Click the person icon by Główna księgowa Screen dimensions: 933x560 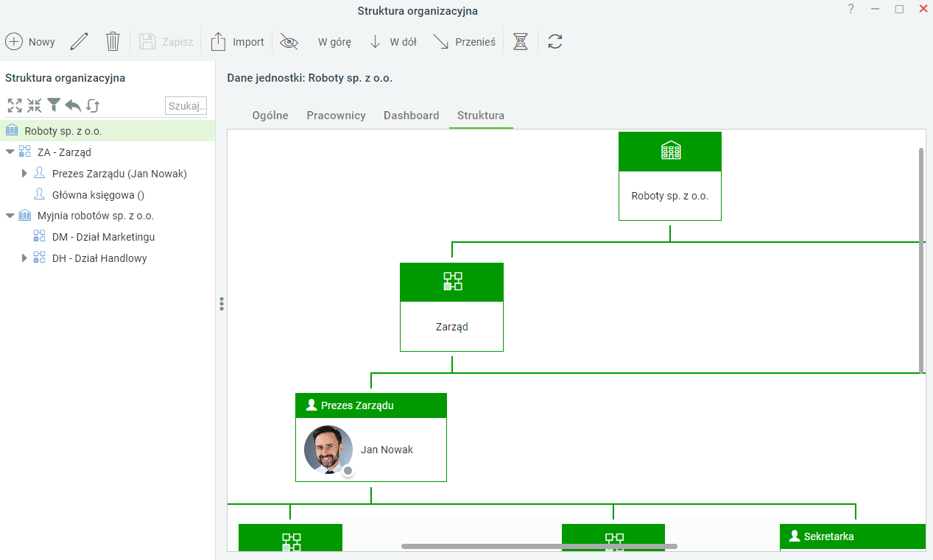coord(40,194)
